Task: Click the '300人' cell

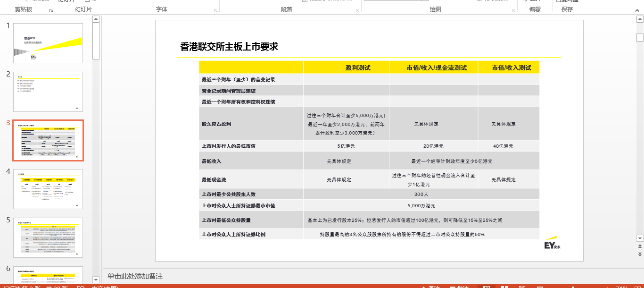Action: click(x=421, y=194)
